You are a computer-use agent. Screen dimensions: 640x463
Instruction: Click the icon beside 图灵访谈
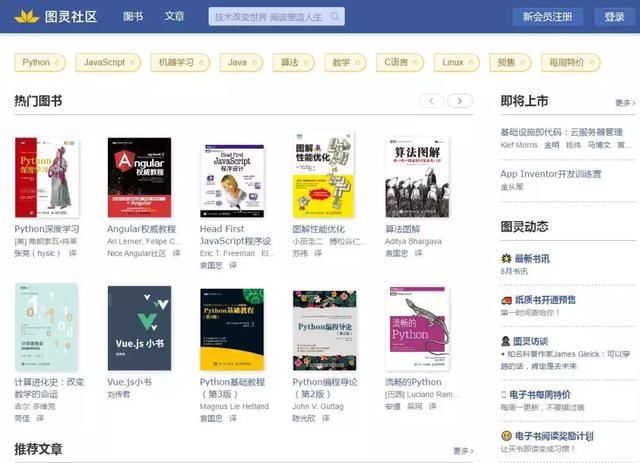506,341
